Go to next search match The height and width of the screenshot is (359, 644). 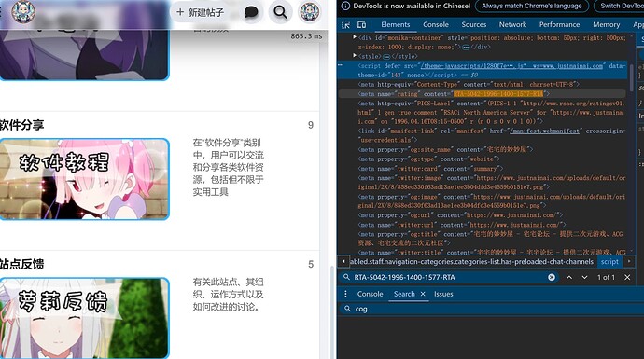[584, 277]
